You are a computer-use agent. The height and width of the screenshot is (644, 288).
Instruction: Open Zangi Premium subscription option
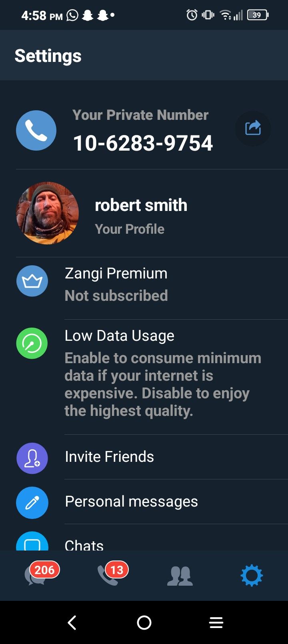pyautogui.click(x=116, y=284)
